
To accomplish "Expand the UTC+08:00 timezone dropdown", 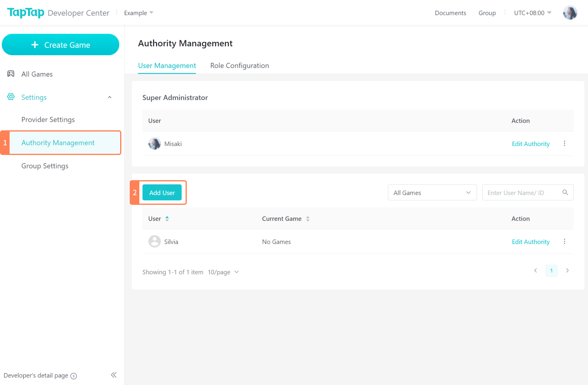I will pos(532,13).
